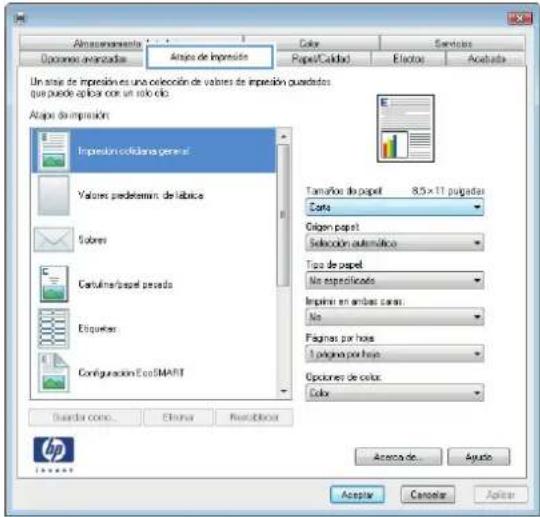Click the Ayuda button
The width and height of the screenshot is (540, 517).
pyautogui.click(x=479, y=457)
